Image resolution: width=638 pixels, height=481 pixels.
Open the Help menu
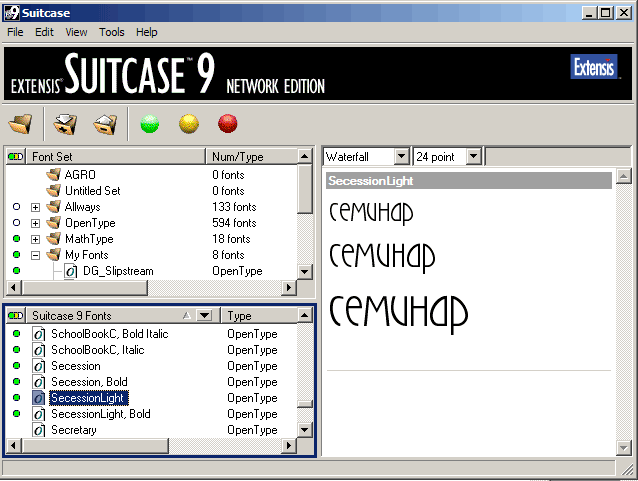click(x=146, y=32)
